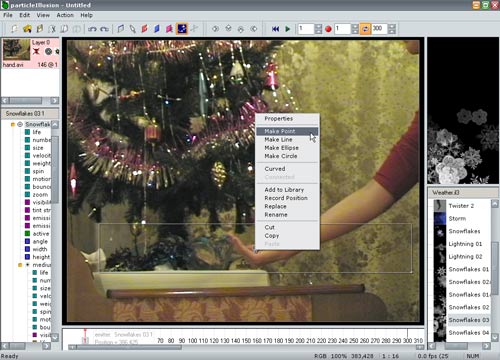Select Lightning 01 emitter in library
Screen dimensions: 500x360
[x=465, y=244]
